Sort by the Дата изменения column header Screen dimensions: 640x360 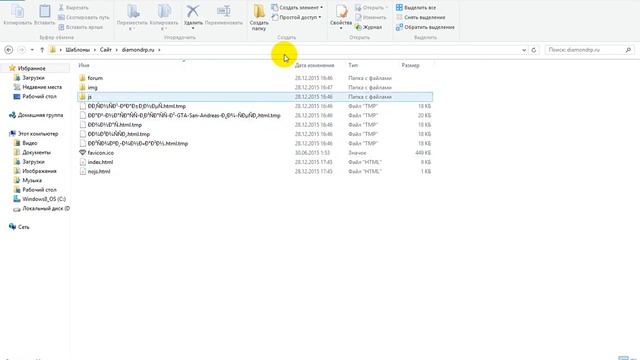click(x=314, y=65)
